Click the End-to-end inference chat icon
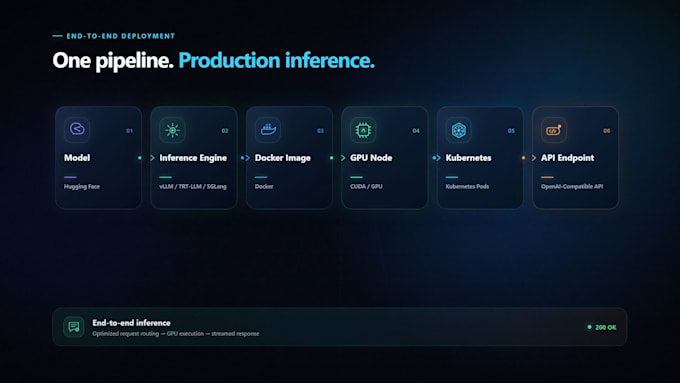This screenshot has height=383, width=680. pos(74,327)
